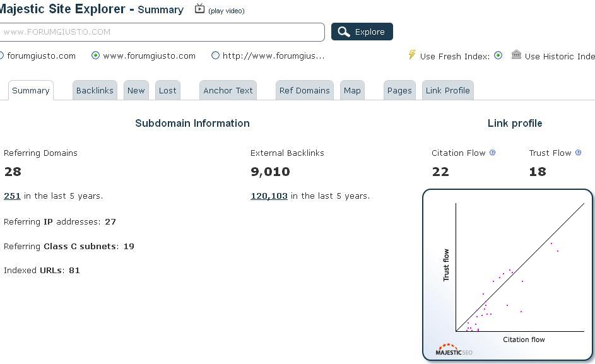Click the URL search input field
Viewport: 595px width, 364px height.
click(x=162, y=32)
